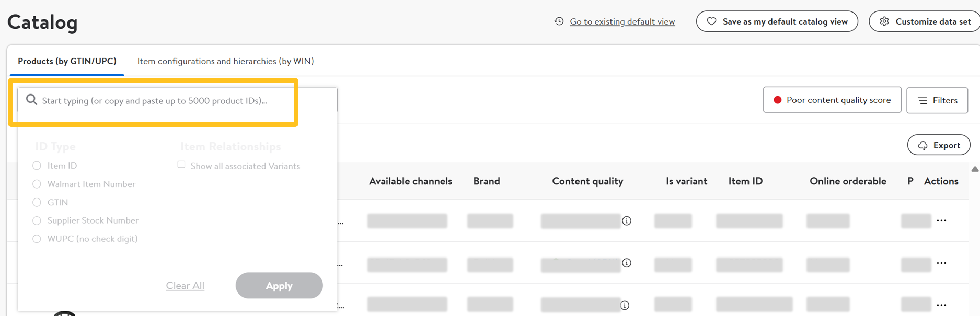
Task: Click the gear icon for Customize data set
Action: [884, 21]
